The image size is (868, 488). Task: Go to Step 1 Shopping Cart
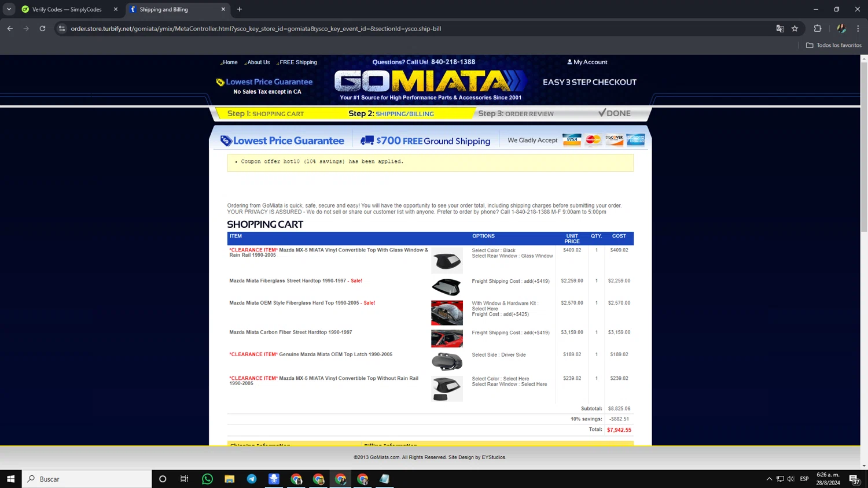click(266, 114)
